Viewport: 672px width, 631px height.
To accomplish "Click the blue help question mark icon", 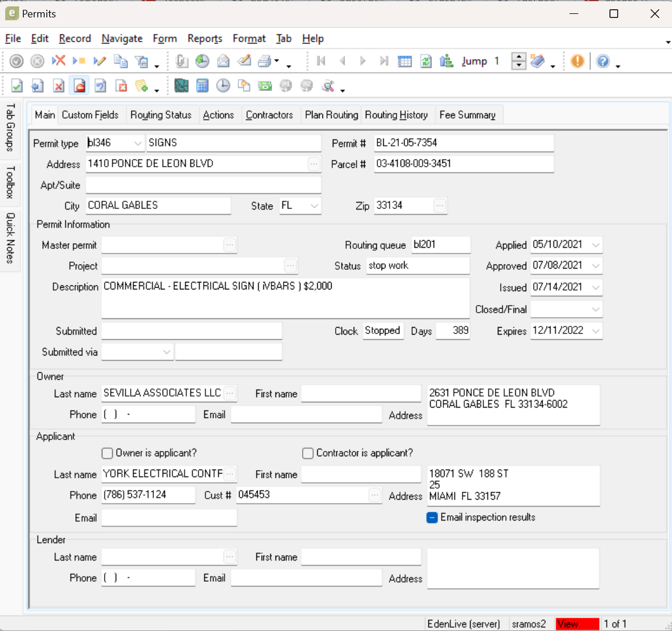I will tap(603, 61).
